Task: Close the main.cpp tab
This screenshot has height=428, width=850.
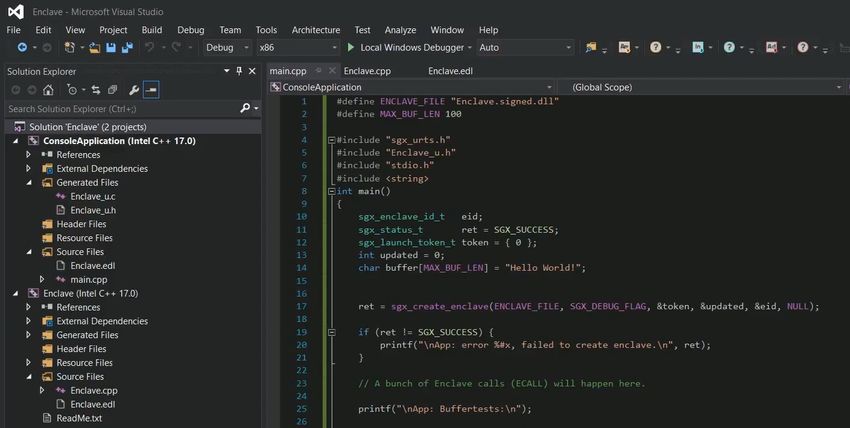Action: (x=332, y=71)
